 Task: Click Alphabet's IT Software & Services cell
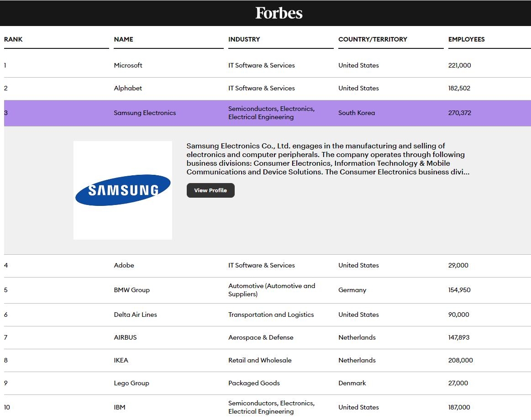[262, 88]
